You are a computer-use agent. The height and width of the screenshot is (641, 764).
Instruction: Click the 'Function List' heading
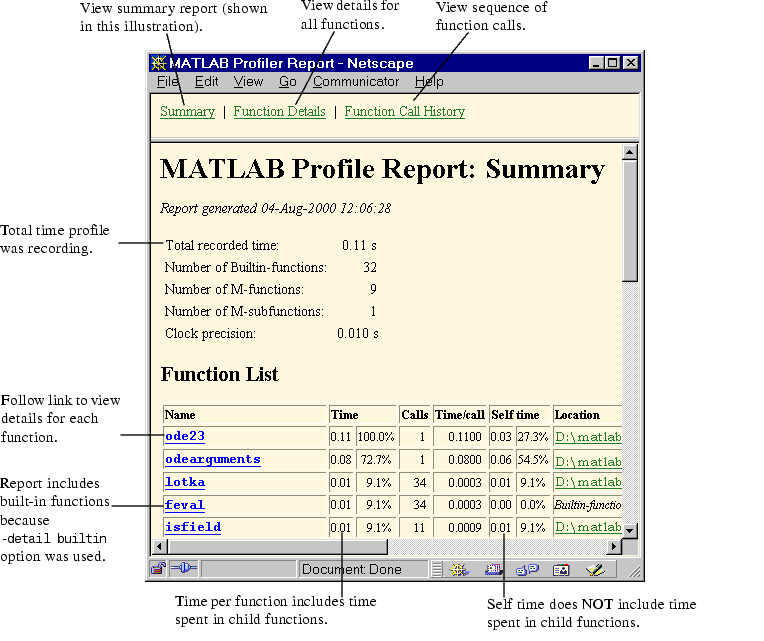[219, 374]
